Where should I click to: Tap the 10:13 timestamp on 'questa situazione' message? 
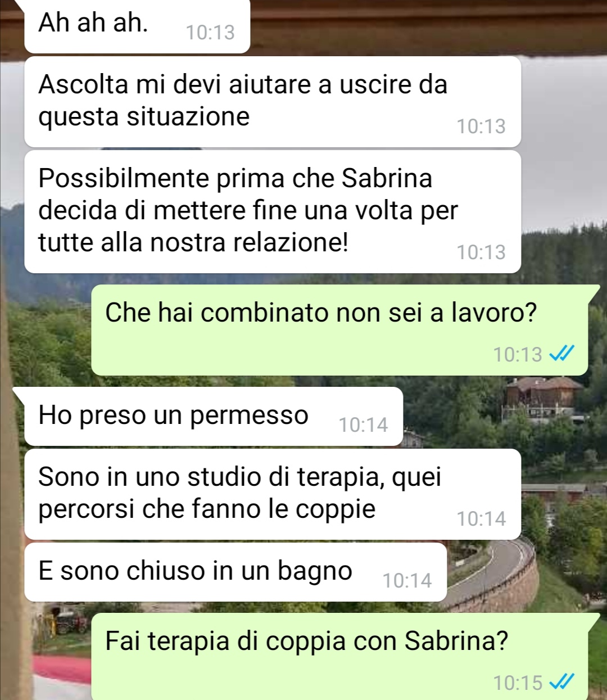pyautogui.click(x=481, y=126)
